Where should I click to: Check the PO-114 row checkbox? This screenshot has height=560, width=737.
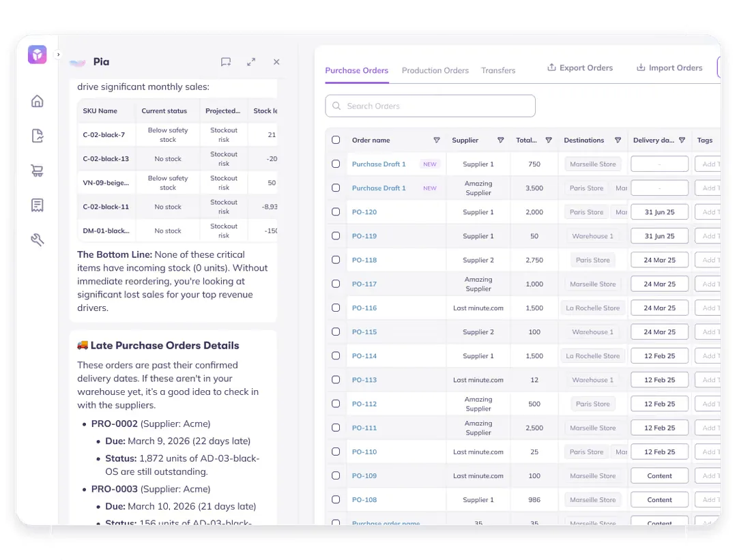(x=336, y=355)
